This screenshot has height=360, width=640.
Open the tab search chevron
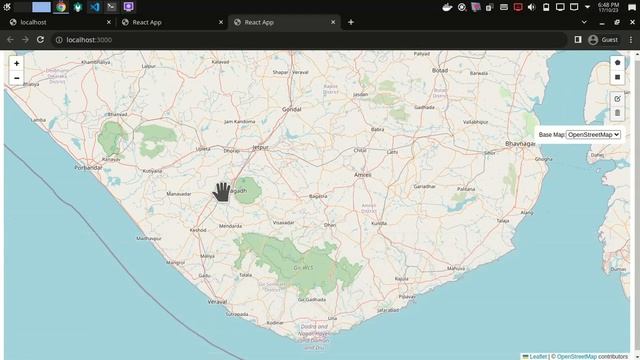(x=584, y=22)
